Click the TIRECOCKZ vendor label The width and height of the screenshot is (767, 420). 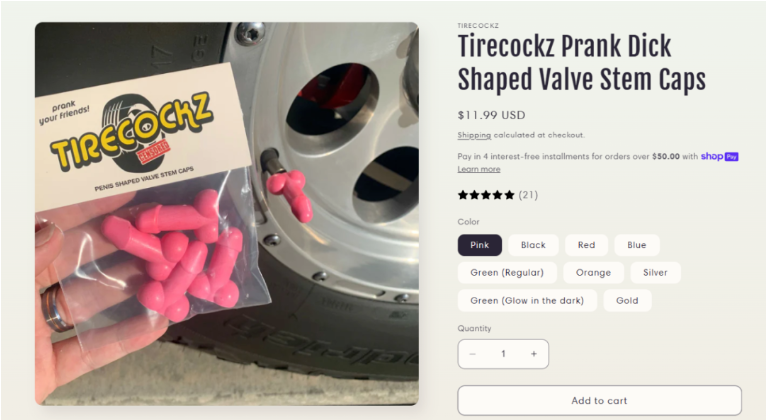[x=478, y=25]
